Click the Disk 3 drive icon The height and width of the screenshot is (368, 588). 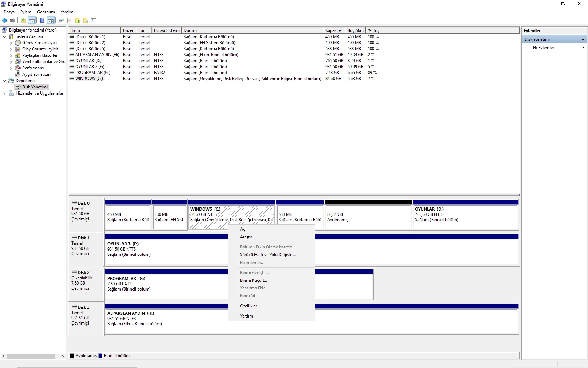pyautogui.click(x=74, y=307)
